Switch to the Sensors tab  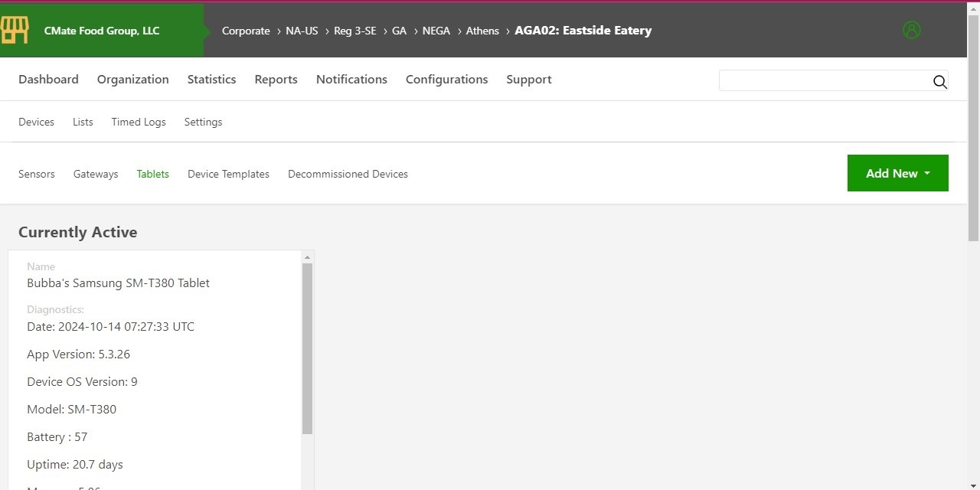click(x=37, y=175)
